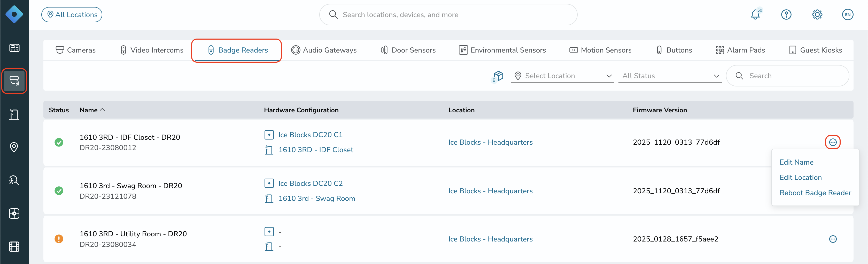Choose Reboot Badge Reader from menu
The image size is (868, 264).
[x=815, y=193]
